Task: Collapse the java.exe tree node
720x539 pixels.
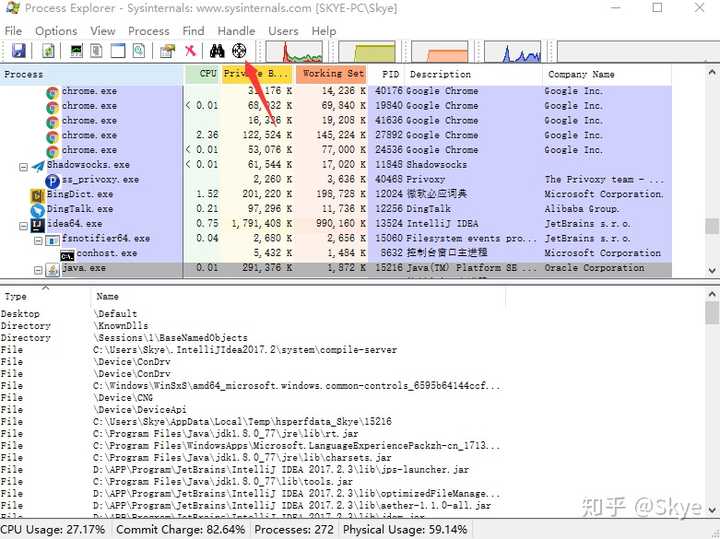Action: (x=39, y=270)
